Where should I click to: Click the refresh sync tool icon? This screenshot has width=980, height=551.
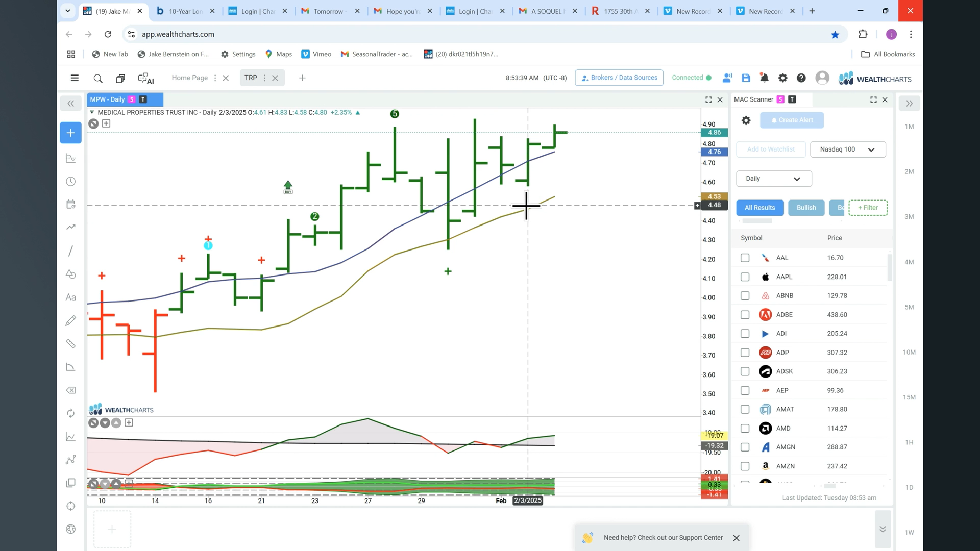click(x=71, y=413)
